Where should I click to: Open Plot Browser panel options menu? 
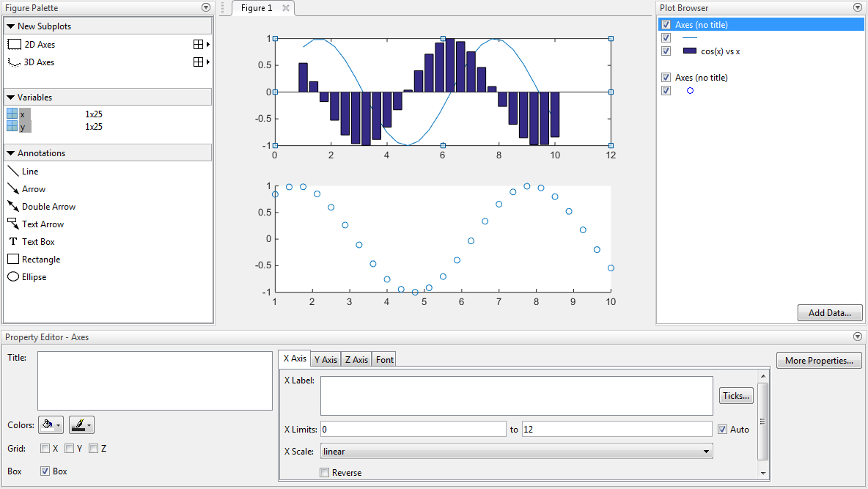point(858,8)
